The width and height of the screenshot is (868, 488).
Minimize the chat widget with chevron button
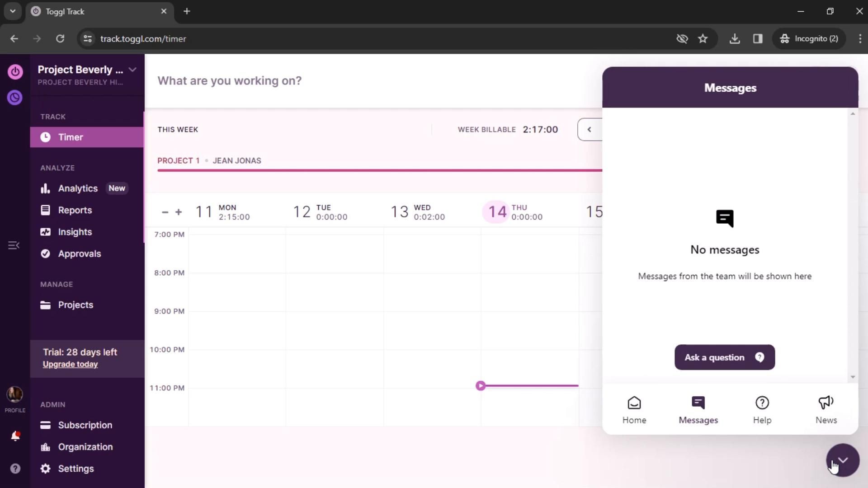point(842,460)
